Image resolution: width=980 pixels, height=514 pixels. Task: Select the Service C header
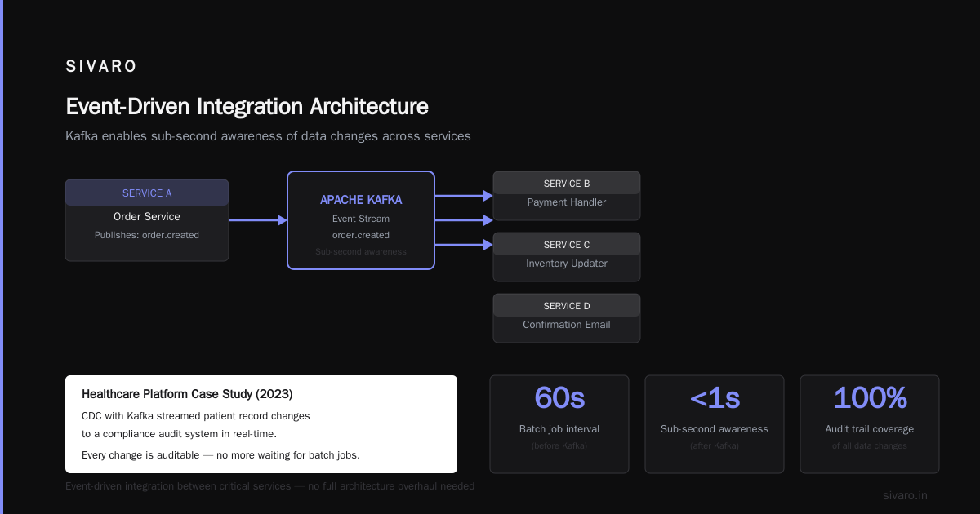click(x=567, y=245)
